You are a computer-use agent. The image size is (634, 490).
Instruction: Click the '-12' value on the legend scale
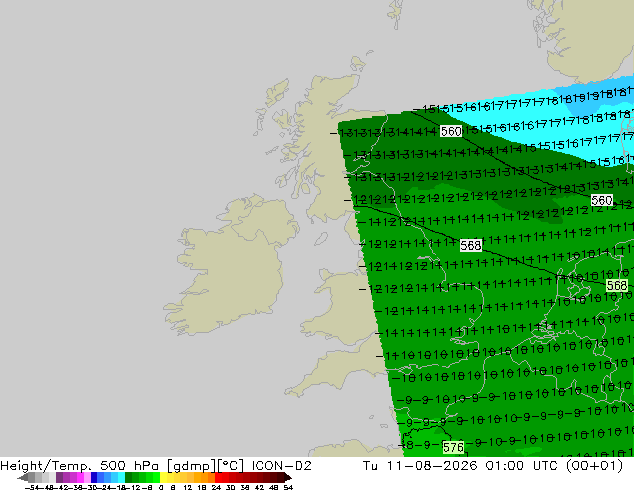tap(135, 487)
